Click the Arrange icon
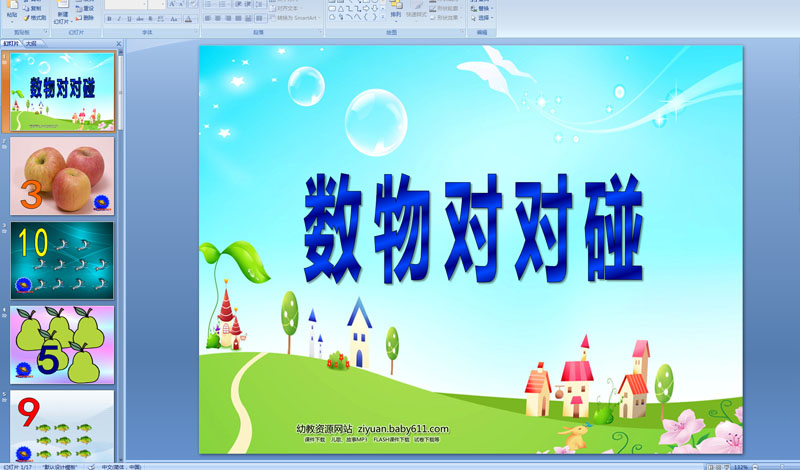 [x=396, y=10]
